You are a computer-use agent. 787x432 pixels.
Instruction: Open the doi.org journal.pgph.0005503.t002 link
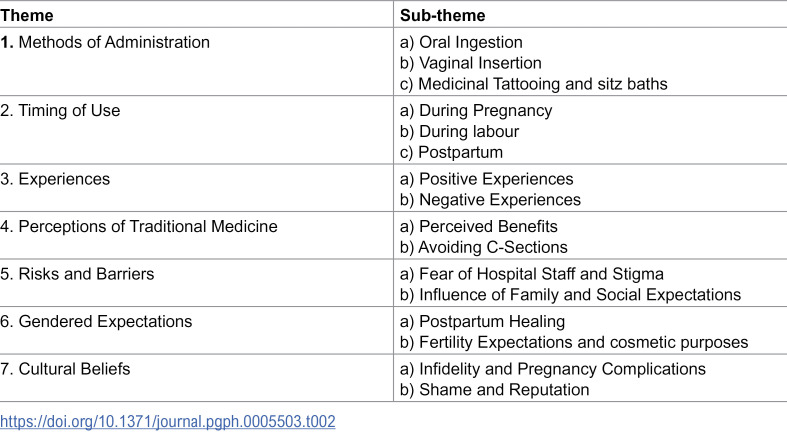[x=168, y=421]
